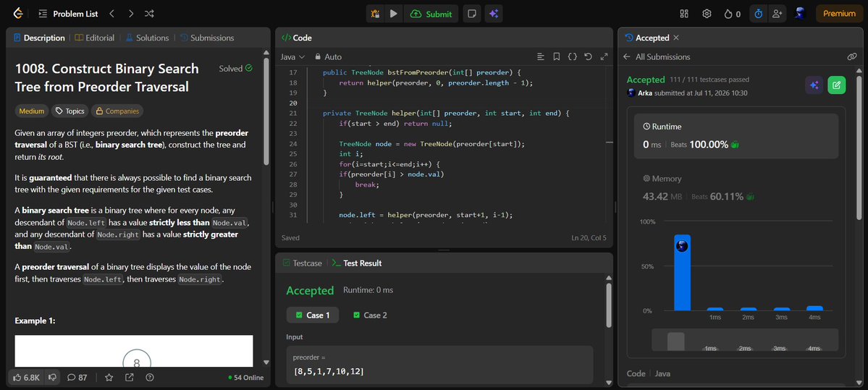Go back to All Submissions

(657, 56)
